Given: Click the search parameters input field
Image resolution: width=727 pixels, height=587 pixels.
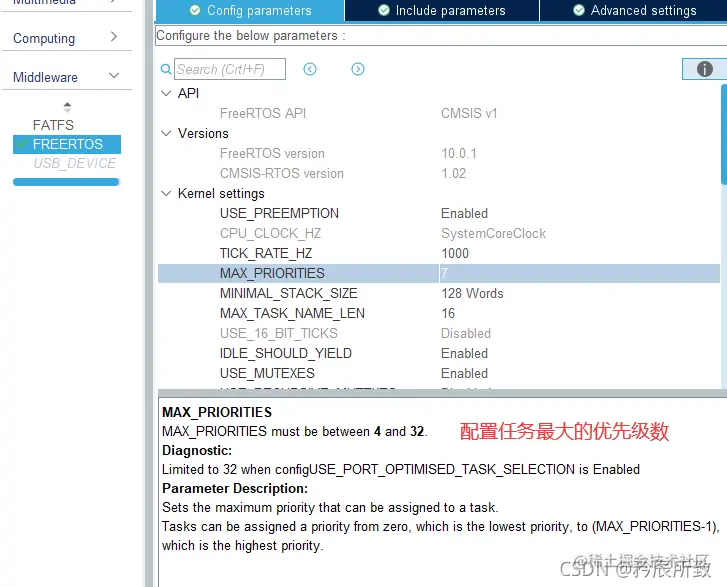Looking at the screenshot, I should 230,69.
